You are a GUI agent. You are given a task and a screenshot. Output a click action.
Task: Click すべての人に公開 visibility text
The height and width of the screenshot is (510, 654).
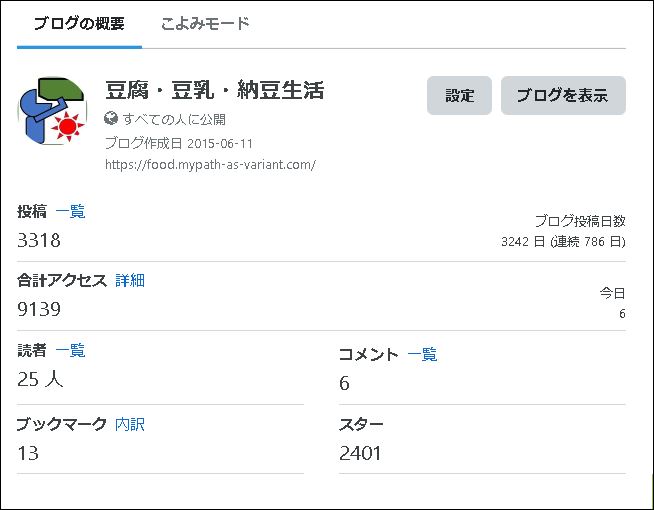[174, 120]
